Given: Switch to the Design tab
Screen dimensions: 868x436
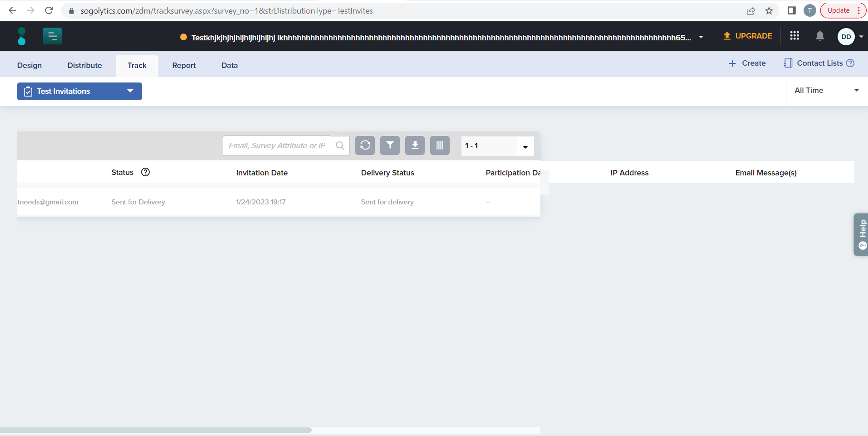Looking at the screenshot, I should point(29,65).
